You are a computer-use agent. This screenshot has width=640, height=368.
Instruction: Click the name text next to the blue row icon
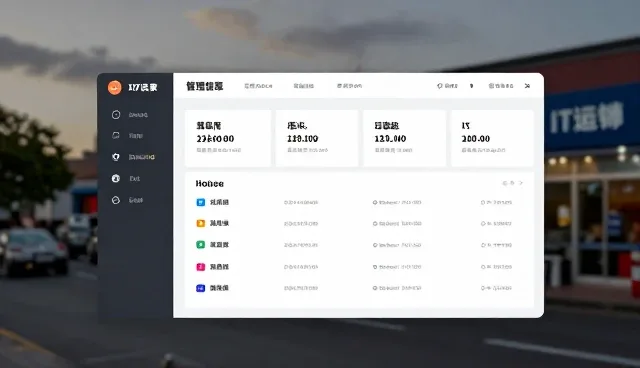click(x=219, y=202)
